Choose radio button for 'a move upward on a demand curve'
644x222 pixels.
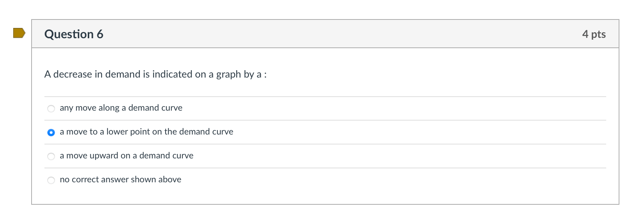pos(51,156)
